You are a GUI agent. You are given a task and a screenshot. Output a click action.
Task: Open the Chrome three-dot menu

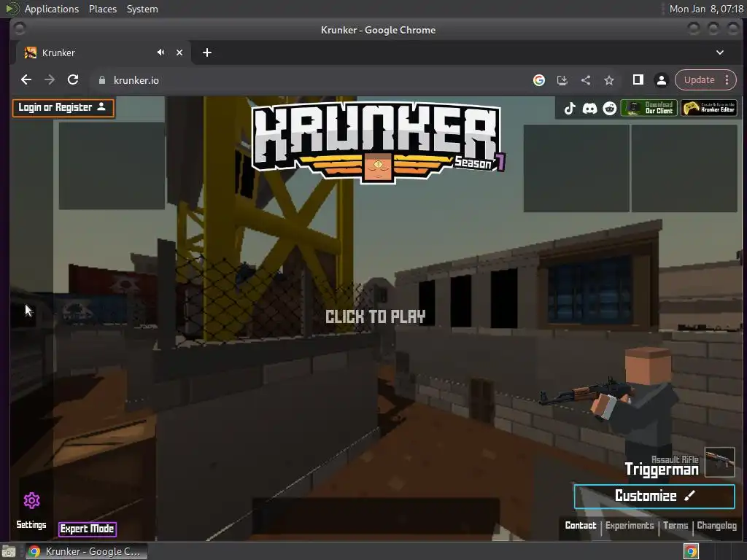pos(727,80)
